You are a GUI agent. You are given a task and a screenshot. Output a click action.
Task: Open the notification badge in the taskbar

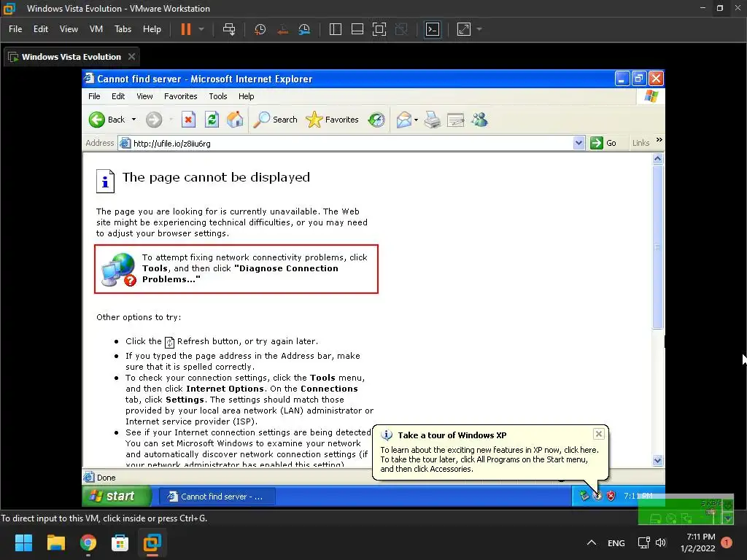click(x=727, y=542)
